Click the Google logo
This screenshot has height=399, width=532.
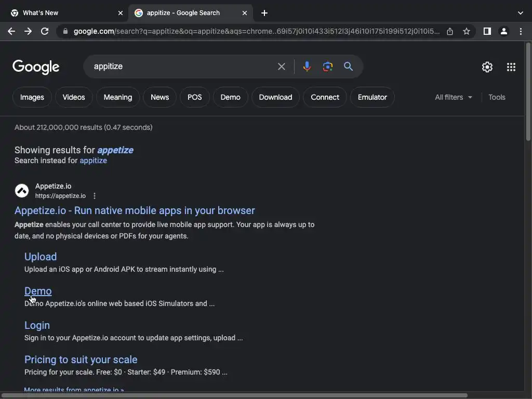[x=36, y=67]
